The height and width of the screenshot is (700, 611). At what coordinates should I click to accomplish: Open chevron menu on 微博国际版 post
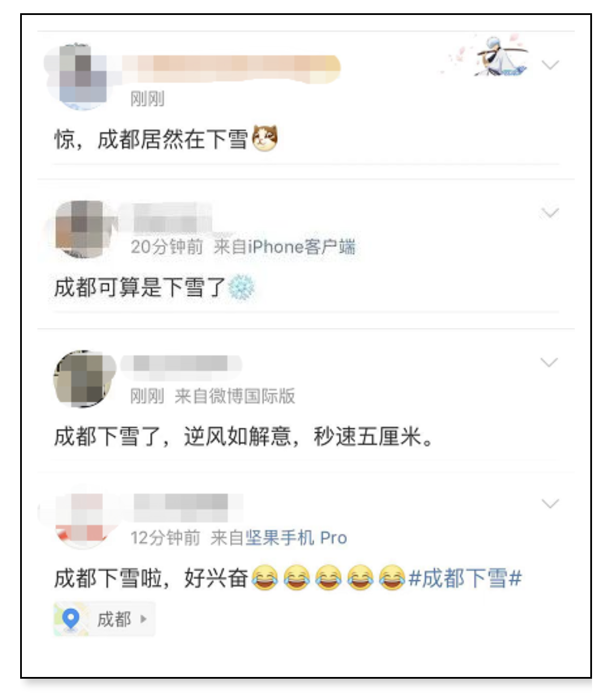tap(551, 362)
